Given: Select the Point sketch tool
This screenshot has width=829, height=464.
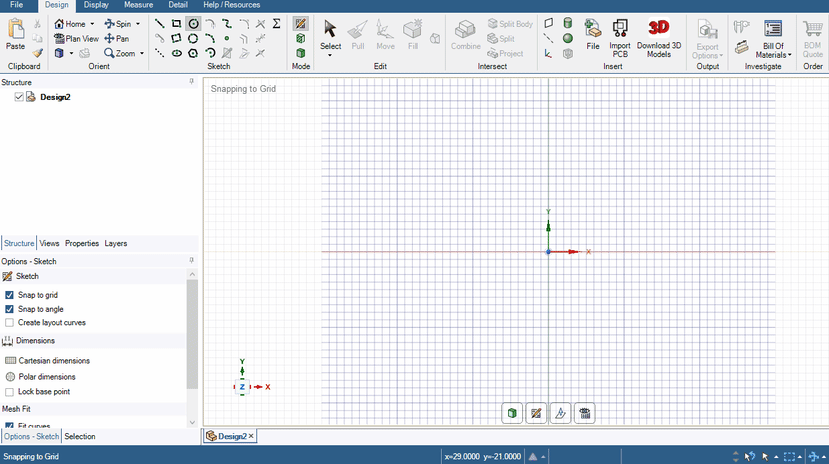Looking at the screenshot, I should [x=227, y=39].
